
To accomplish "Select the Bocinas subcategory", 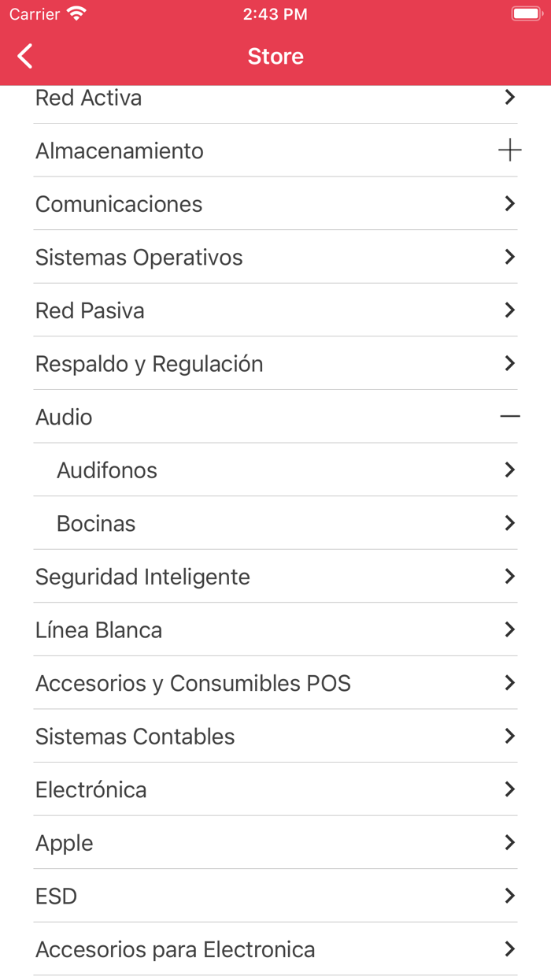I will pyautogui.click(x=96, y=524).
